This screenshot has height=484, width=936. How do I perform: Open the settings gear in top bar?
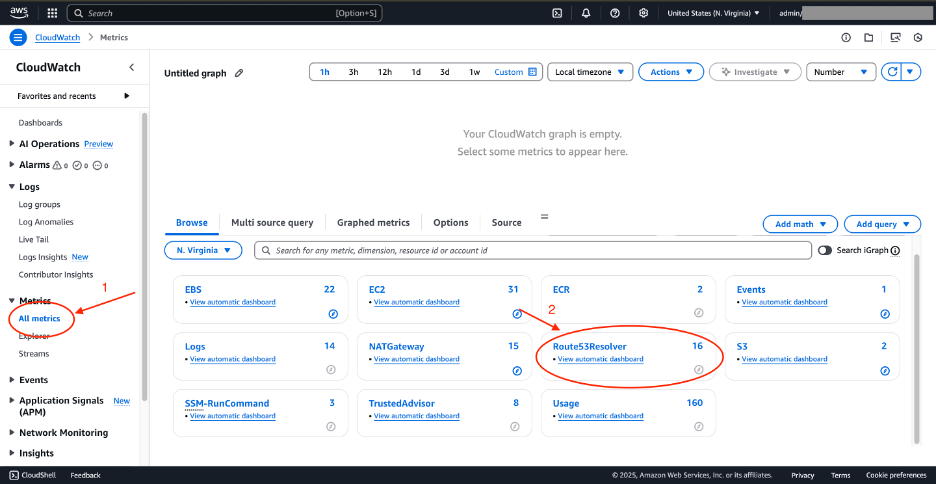click(644, 13)
